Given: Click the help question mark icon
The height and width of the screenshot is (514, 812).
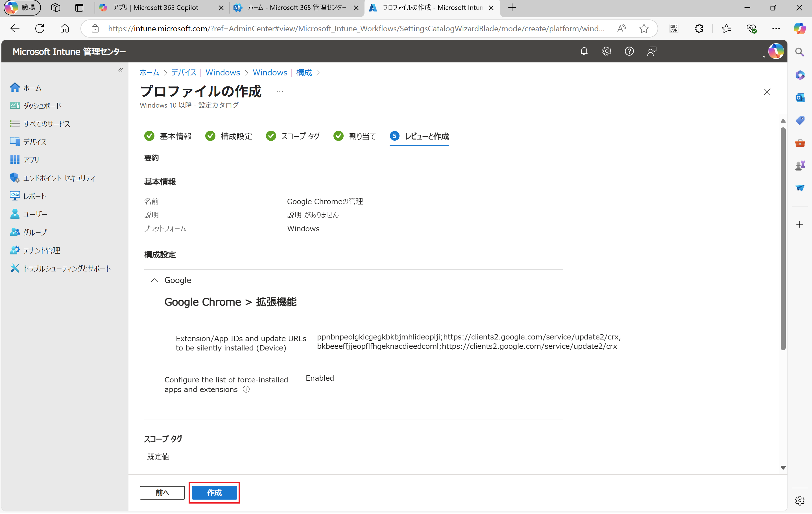Looking at the screenshot, I should point(629,51).
